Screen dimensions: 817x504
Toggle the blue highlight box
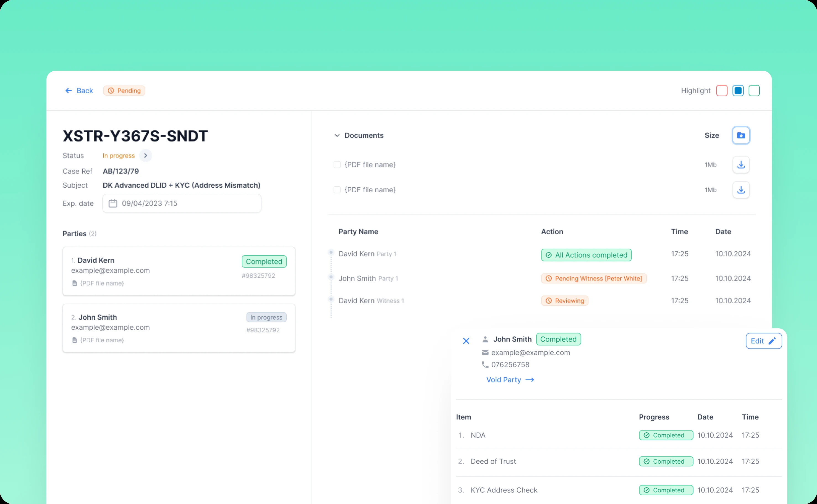click(x=738, y=91)
